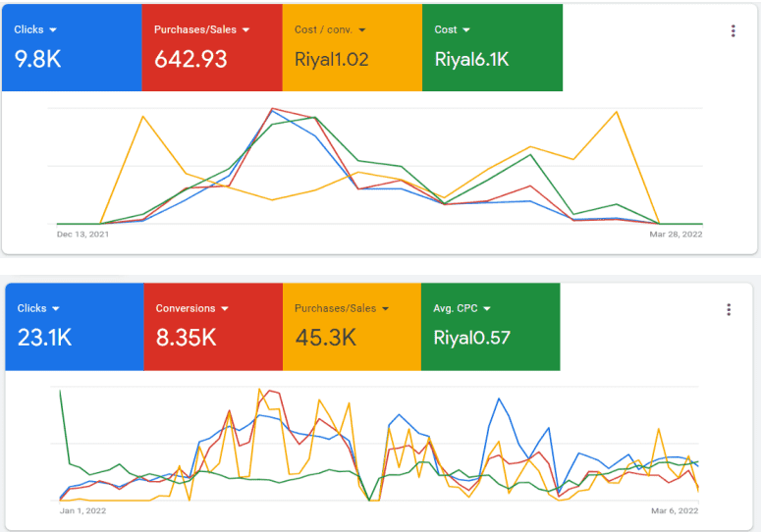Open the top chart's three-dot options menu
The height and width of the screenshot is (532, 761).
point(733,31)
